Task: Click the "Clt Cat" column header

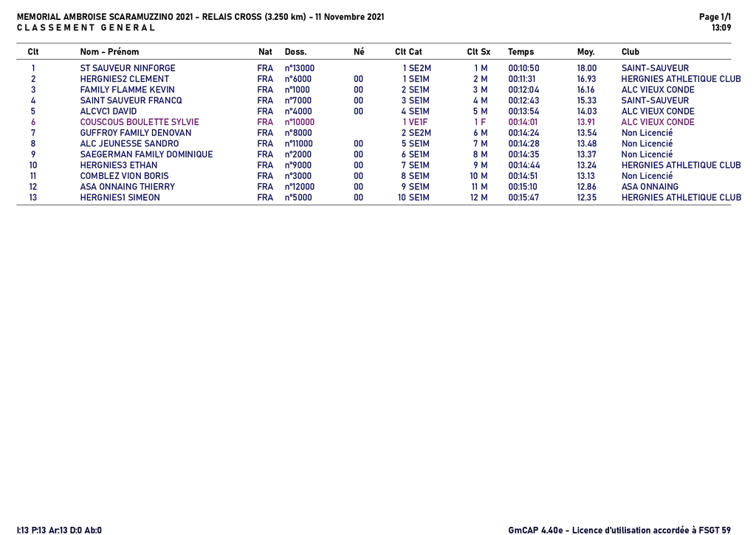Action: (408, 52)
